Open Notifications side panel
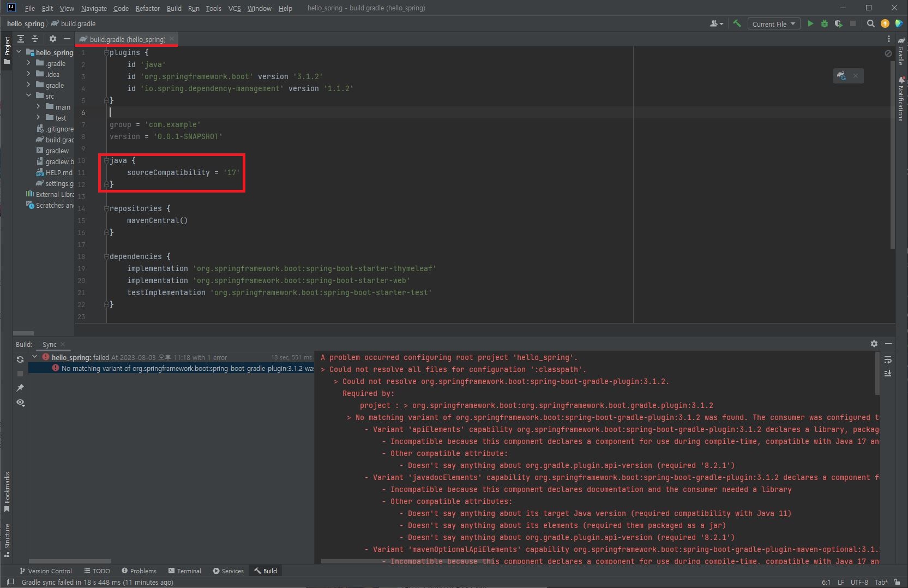 [901, 99]
